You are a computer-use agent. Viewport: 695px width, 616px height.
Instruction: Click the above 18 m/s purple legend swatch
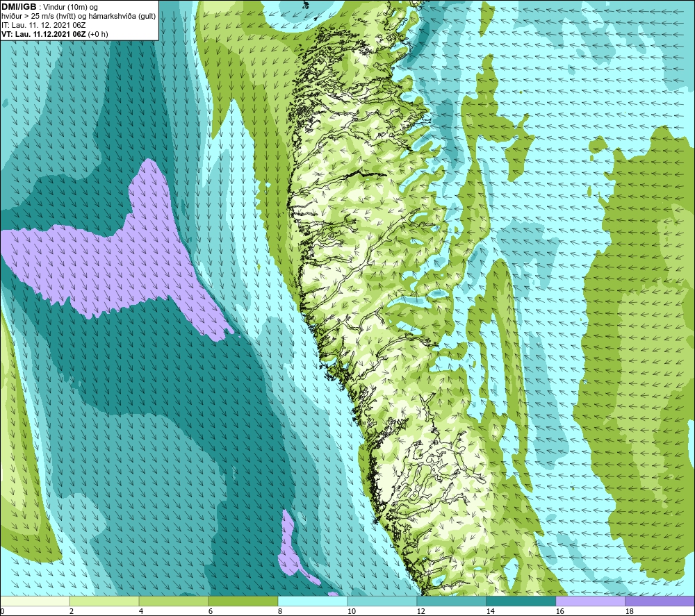pos(660,601)
